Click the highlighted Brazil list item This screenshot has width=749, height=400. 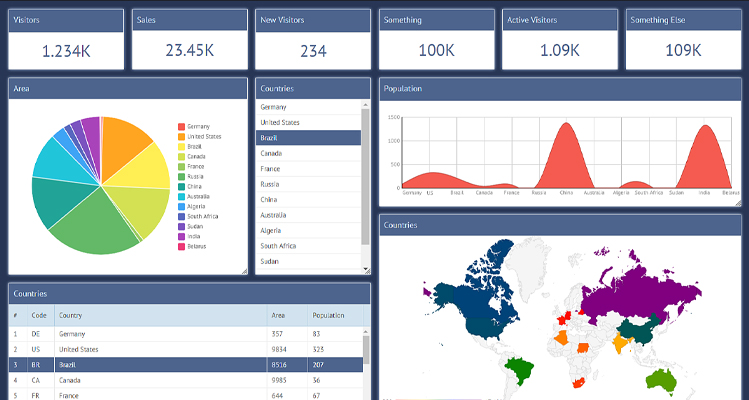308,138
